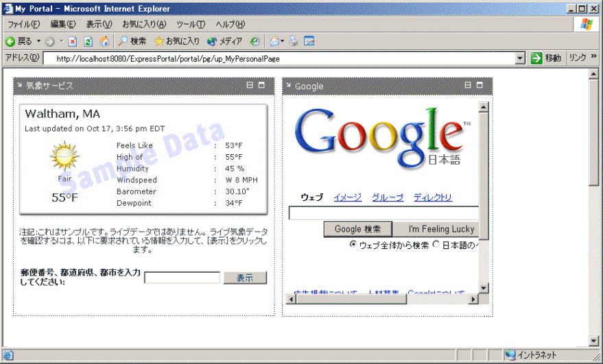Open the お気に入り(A) menu
Screen dimensions: 603x364
[144, 24]
